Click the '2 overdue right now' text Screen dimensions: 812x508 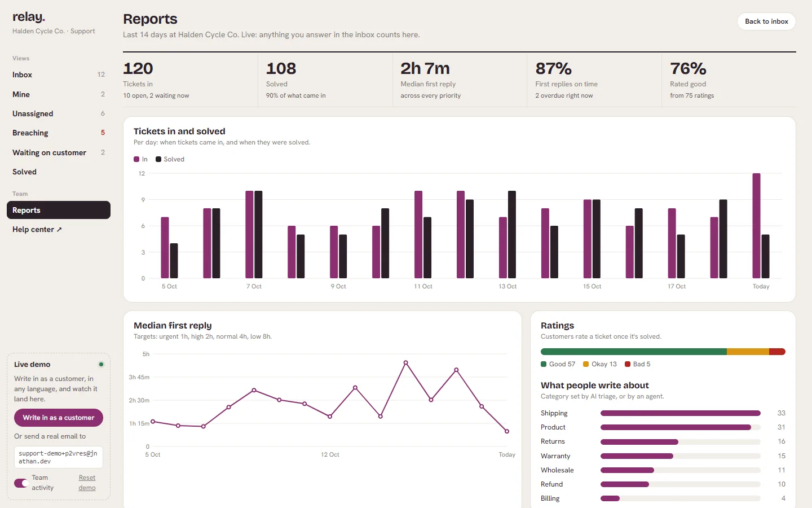[564, 95]
